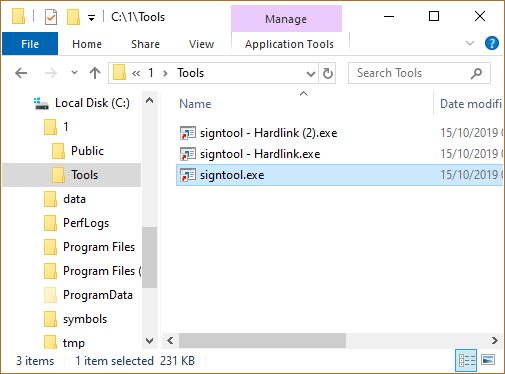The image size is (505, 374).
Task: Click the Public folder icon in tree
Action: [58, 151]
